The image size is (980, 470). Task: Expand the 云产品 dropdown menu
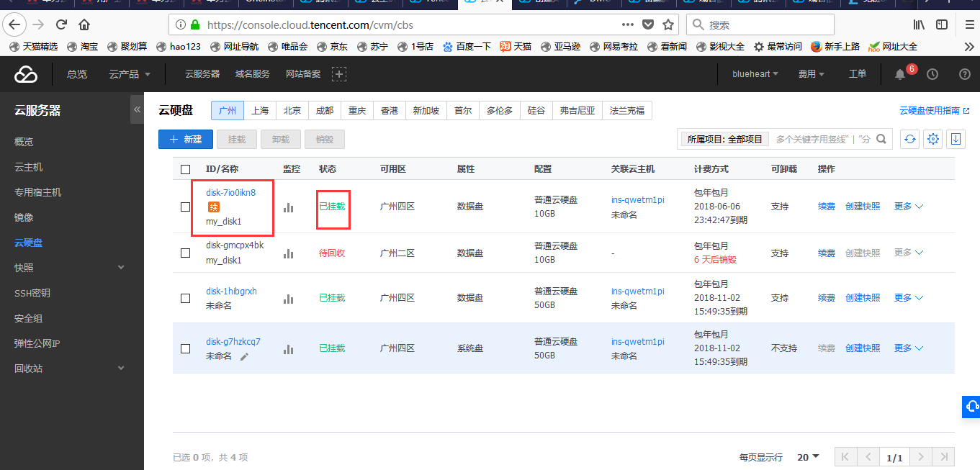130,74
